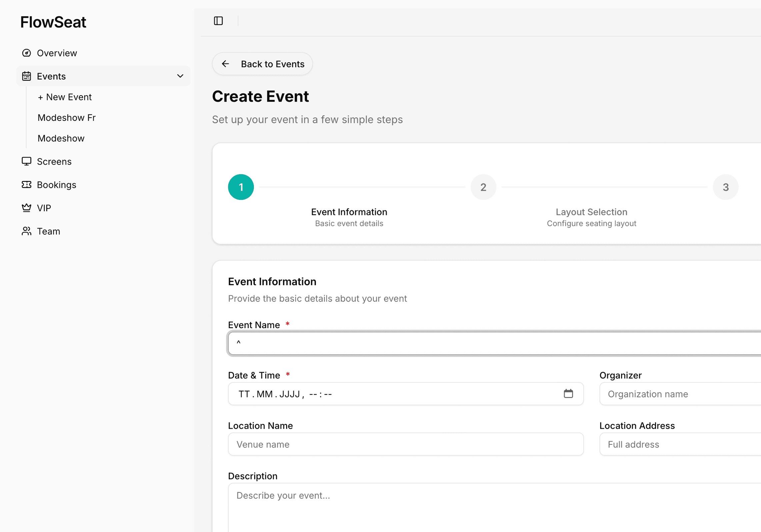This screenshot has height=532, width=761.
Task: Click the Back to Events button
Action: [x=262, y=64]
